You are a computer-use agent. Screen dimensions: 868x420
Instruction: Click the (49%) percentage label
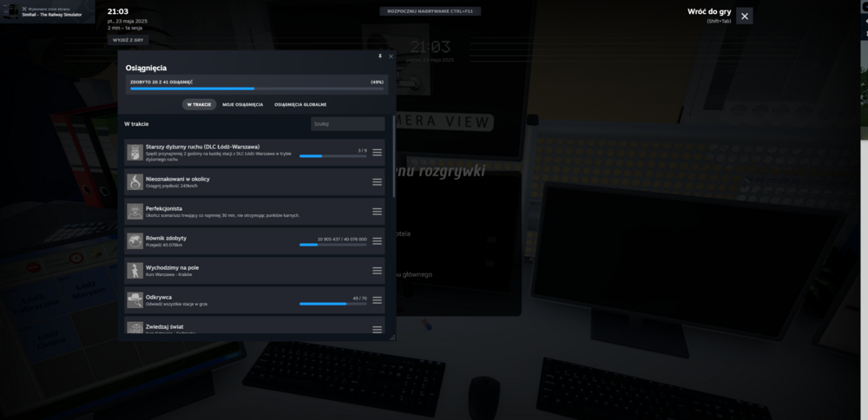[377, 82]
